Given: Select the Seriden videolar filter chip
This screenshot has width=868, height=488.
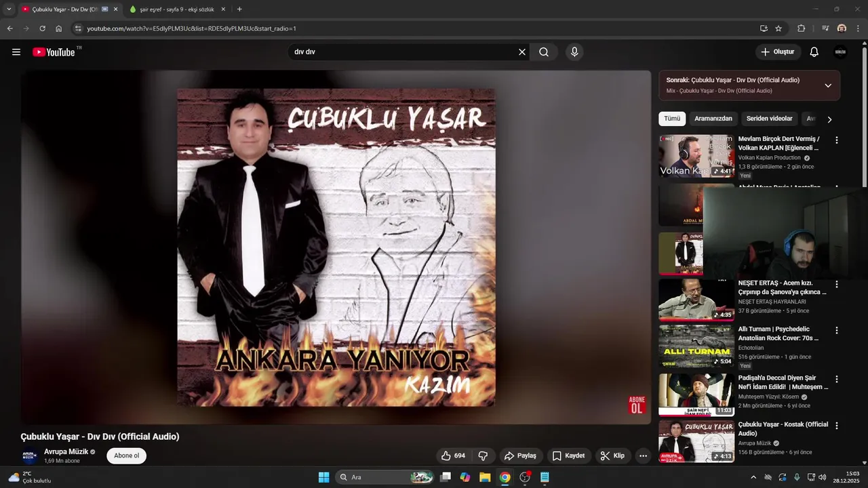Looking at the screenshot, I should (770, 119).
